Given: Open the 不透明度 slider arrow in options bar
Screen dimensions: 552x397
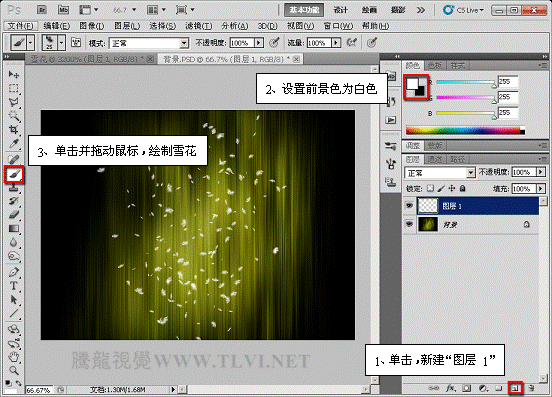Looking at the screenshot, I should [x=259, y=43].
